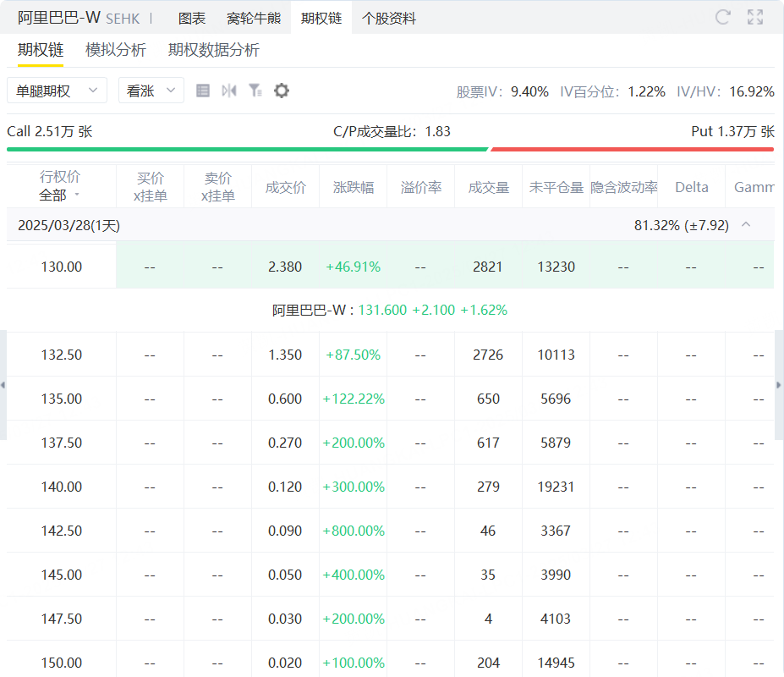Sort by 溢价率 column header
784x677 pixels.
click(x=421, y=188)
